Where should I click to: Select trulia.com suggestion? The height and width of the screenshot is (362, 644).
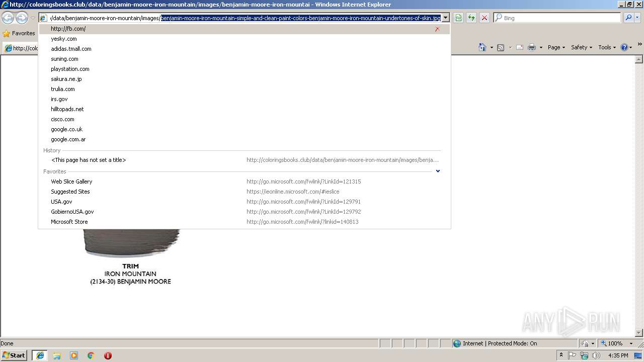tap(244, 89)
